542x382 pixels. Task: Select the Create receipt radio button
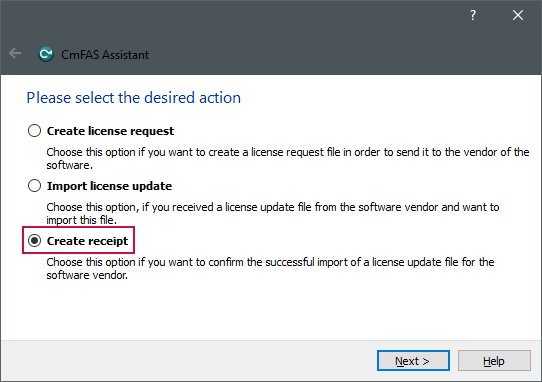(35, 241)
